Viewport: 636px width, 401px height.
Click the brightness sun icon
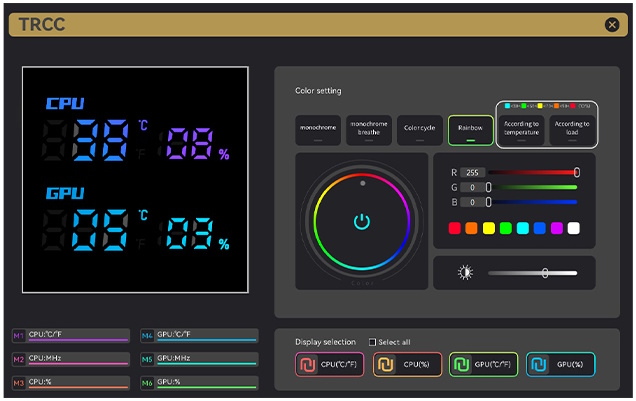464,272
